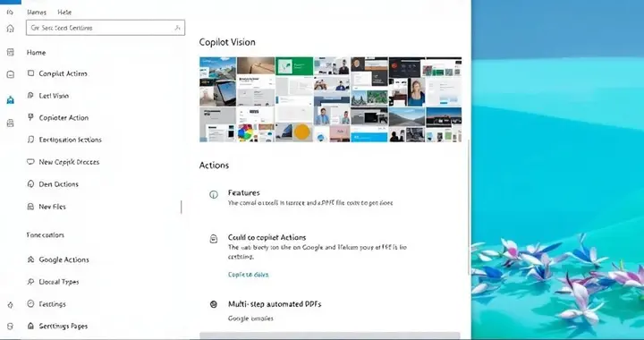Screen dimensions: 644x340
Task: Click the icon next to Den Dictions
Action: 30,184
